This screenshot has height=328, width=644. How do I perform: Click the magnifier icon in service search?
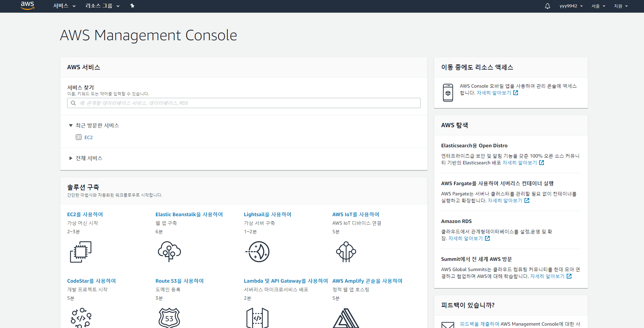pos(73,103)
